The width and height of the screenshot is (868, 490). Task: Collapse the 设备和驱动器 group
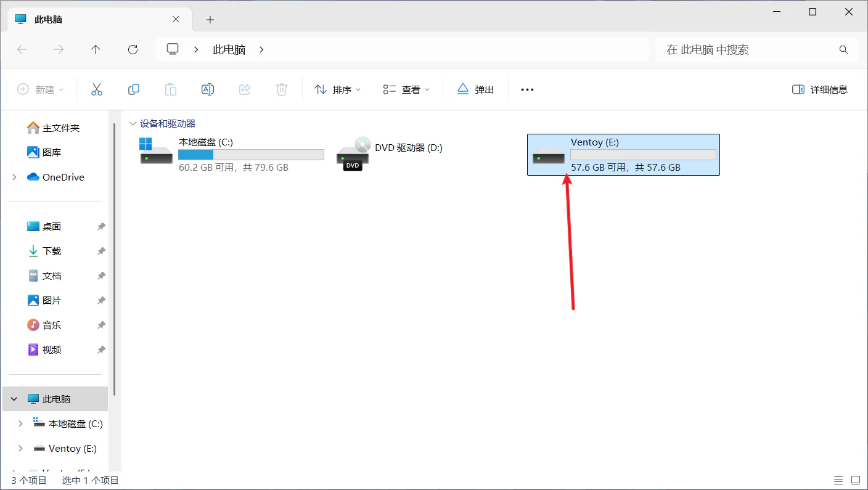tap(133, 124)
